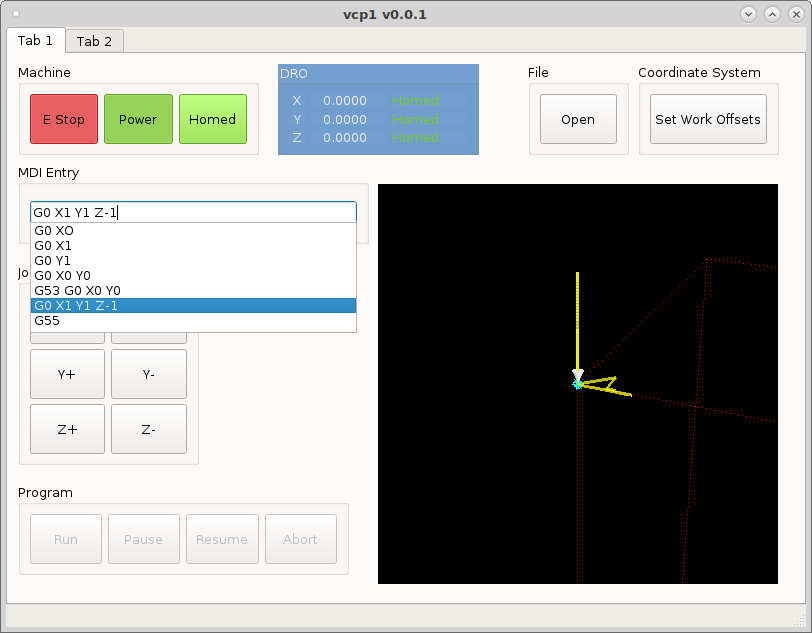Choose 'G0 Y1' in the MDI list
Screen dimensions: 812x633
click(x=193, y=261)
